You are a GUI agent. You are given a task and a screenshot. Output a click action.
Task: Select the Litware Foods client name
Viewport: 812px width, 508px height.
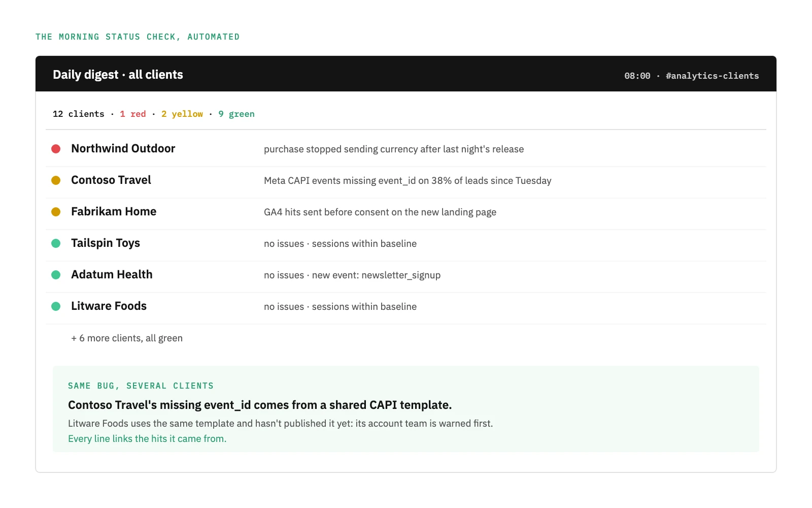109,306
